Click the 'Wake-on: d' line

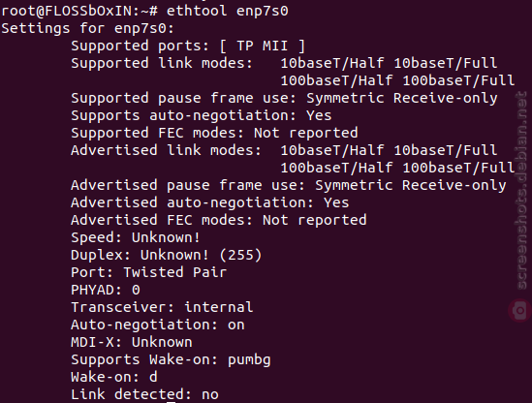[114, 377]
